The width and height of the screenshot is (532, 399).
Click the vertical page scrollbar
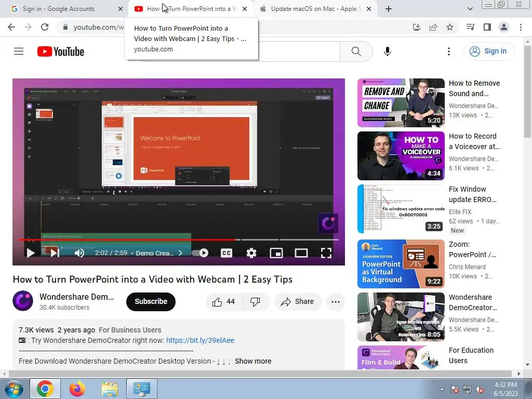click(527, 91)
